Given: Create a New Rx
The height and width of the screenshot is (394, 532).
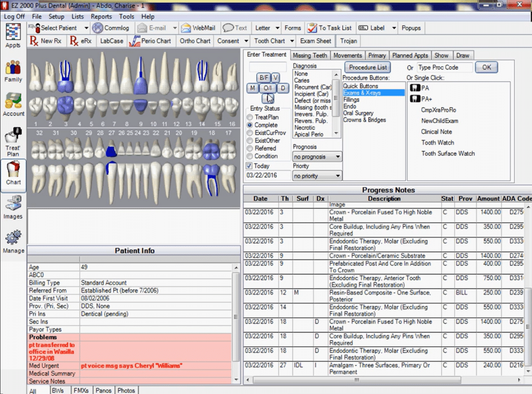Looking at the screenshot, I should coord(46,40).
